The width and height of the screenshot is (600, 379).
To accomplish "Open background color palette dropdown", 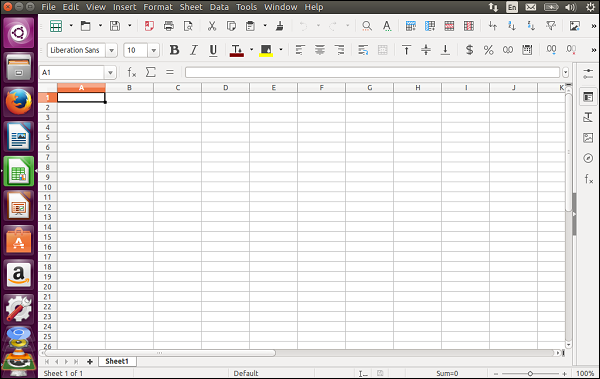I will [280, 49].
